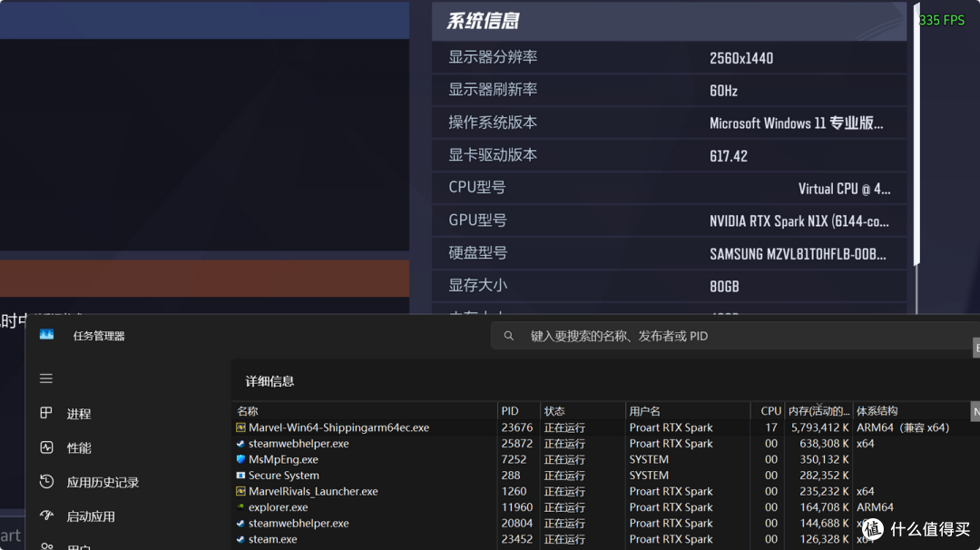Click the Marvel-Win64-Shippingarm64ec.exe process icon

click(x=240, y=427)
